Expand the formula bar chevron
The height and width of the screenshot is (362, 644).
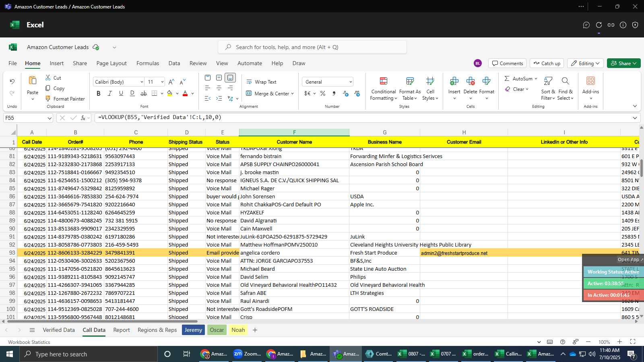[x=635, y=118]
